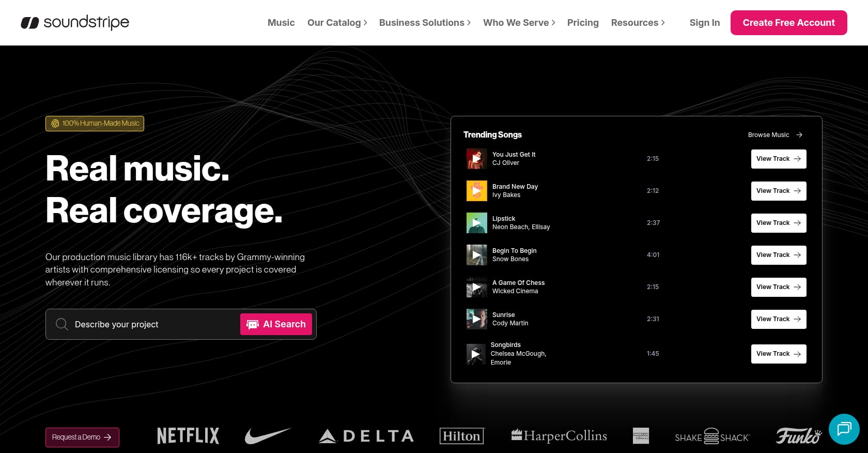Expand the Resources dropdown
Image resolution: width=868 pixels, height=453 pixels.
638,23
